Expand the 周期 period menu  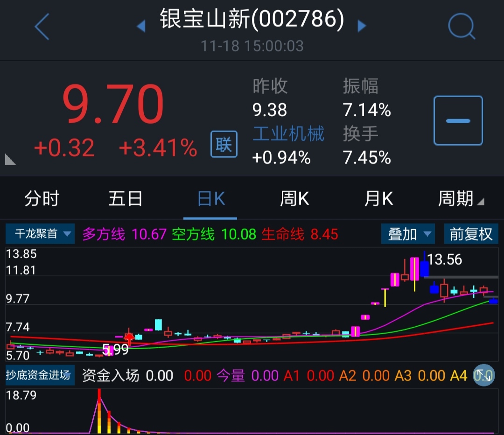(x=460, y=199)
